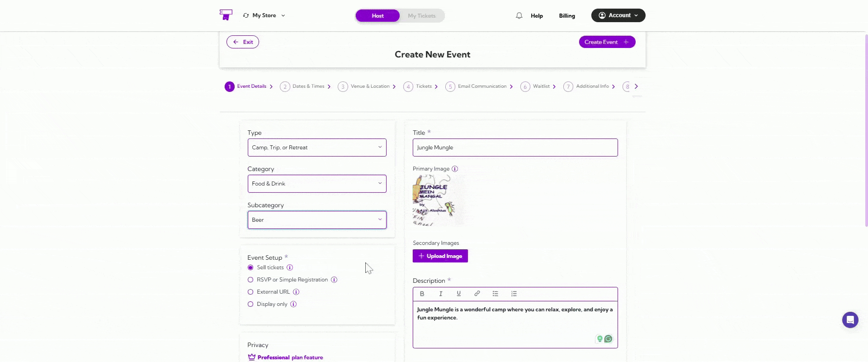The height and width of the screenshot is (362, 868).
Task: Open the Category dropdown
Action: [x=317, y=184]
